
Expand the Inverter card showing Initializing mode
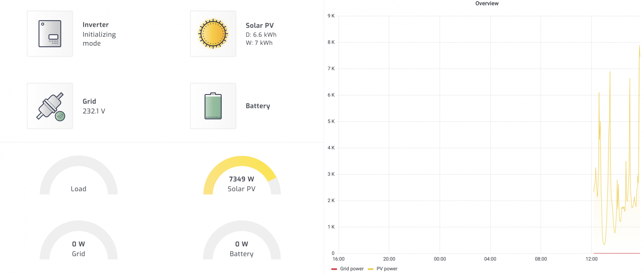99,34
